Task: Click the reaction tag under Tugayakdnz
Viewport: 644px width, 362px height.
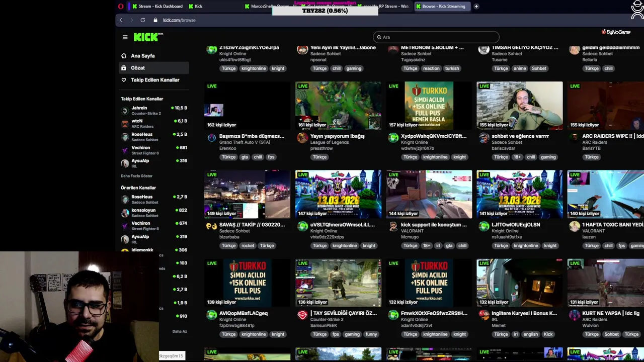Action: 431,68
